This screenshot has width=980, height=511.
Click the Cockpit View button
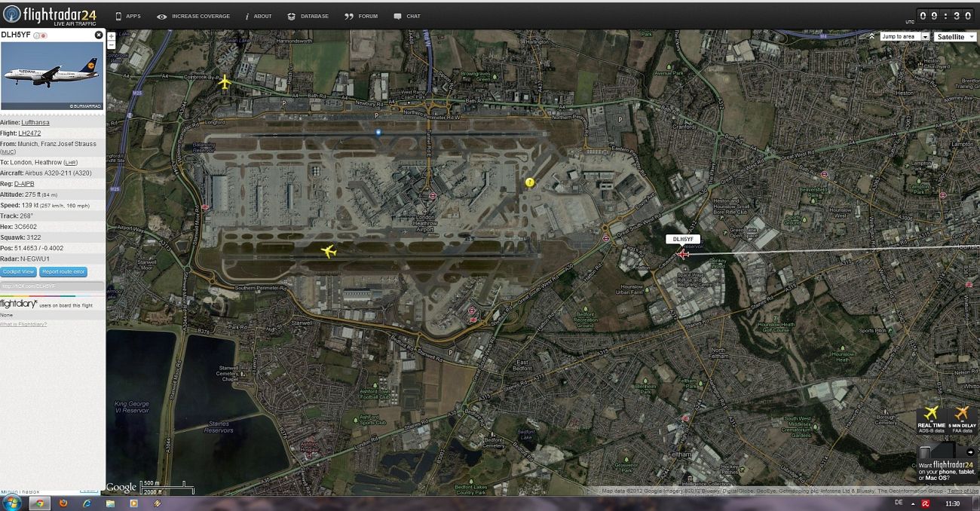tap(19, 271)
